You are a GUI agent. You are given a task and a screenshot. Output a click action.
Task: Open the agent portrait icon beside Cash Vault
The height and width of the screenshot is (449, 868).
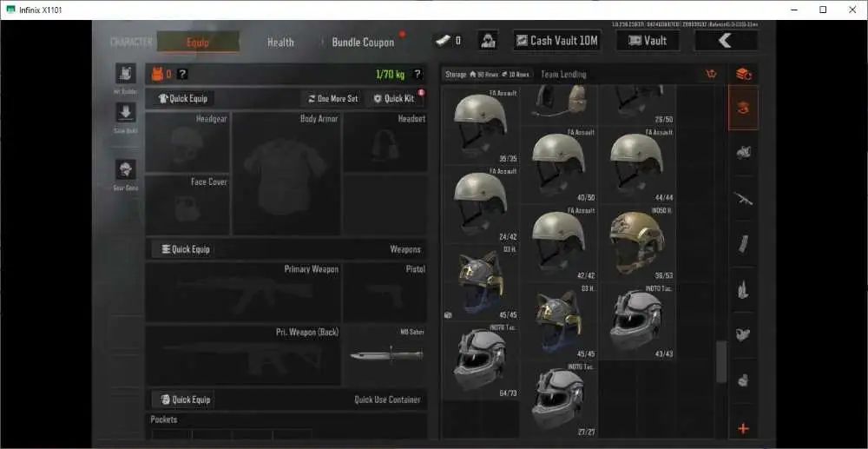[488, 41]
